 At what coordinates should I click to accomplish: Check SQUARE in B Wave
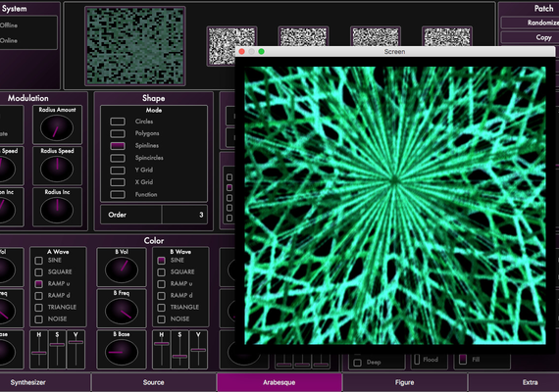161,272
